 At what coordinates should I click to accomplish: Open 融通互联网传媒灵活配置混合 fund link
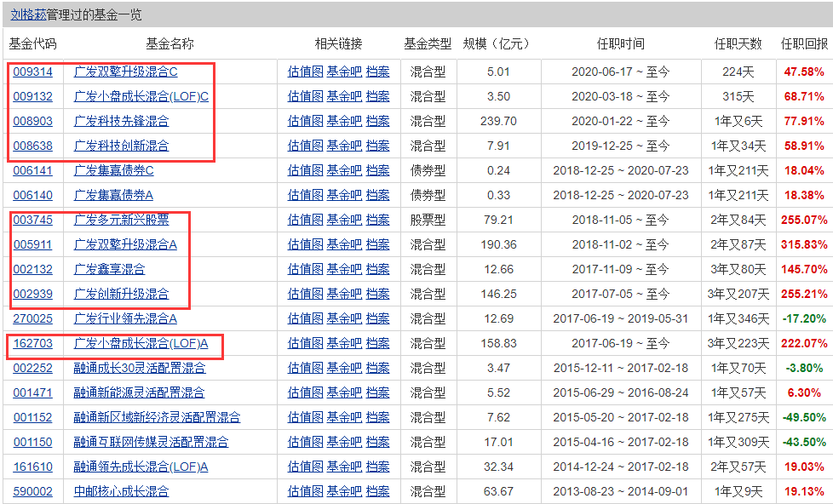(152, 442)
